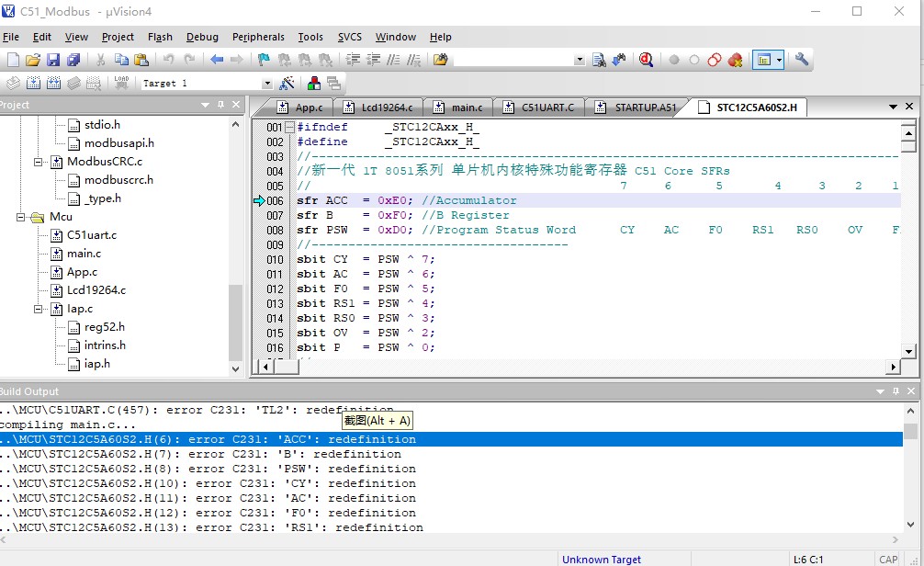Start the debug session with the red magnifier icon
The height and width of the screenshot is (566, 924).
[647, 60]
